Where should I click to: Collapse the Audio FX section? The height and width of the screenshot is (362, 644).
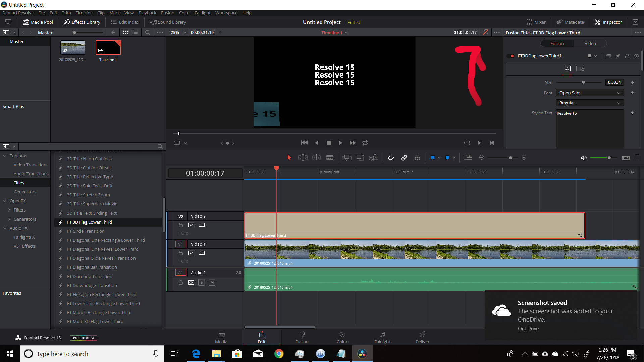click(5, 228)
